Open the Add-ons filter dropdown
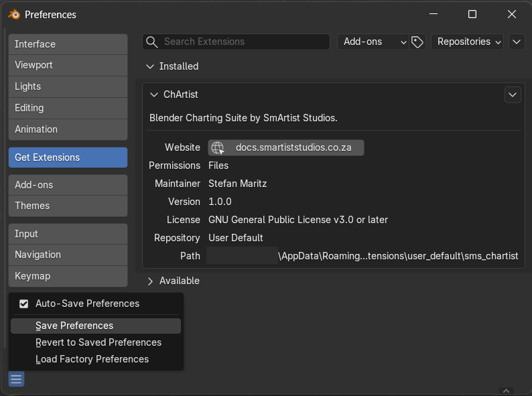Image resolution: width=532 pixels, height=396 pixels. tap(373, 42)
